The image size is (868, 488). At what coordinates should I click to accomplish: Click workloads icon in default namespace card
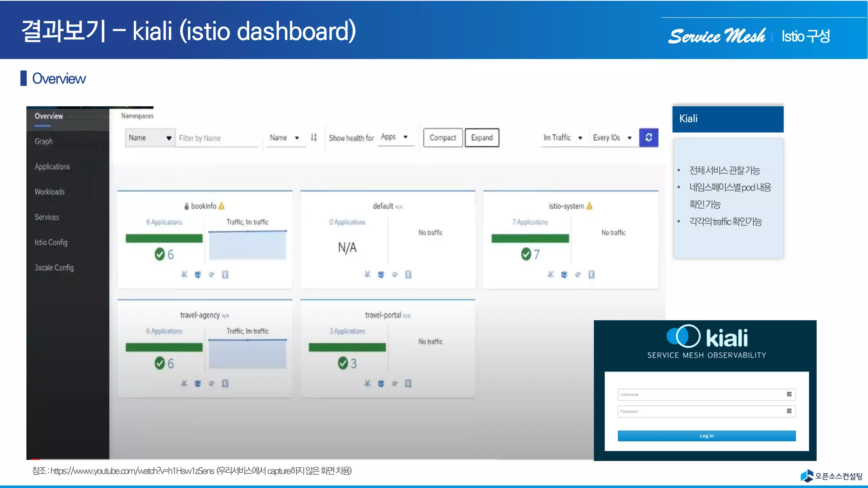pyautogui.click(x=395, y=274)
